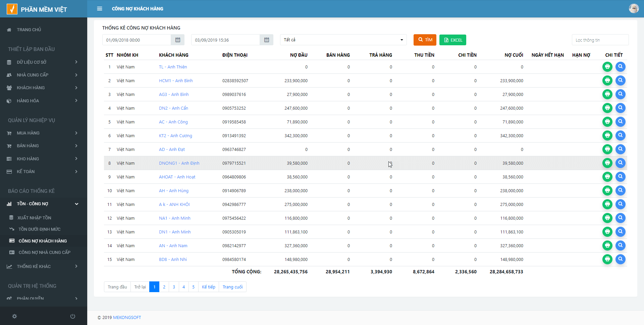Go to page 4 of results
Viewport: 644px width, 325px height.
point(183,287)
